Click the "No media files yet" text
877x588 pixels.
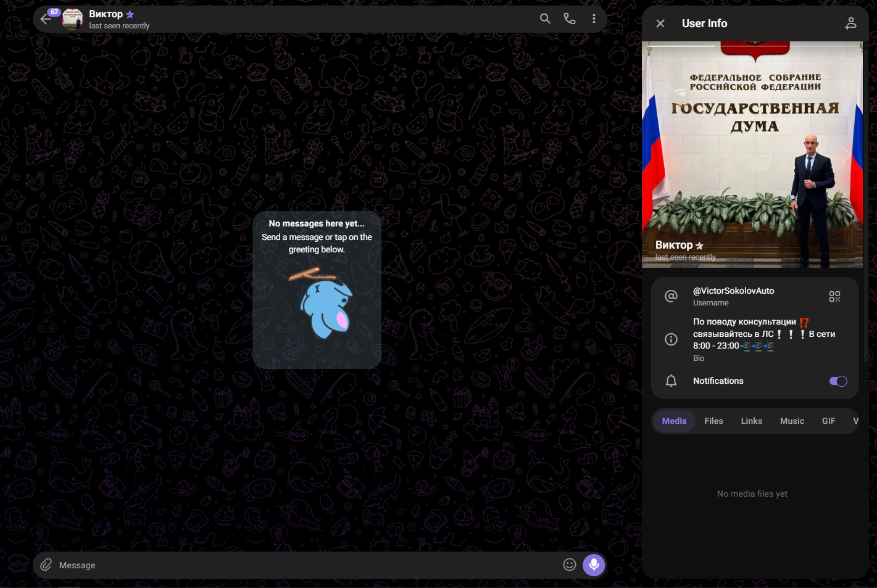click(752, 494)
